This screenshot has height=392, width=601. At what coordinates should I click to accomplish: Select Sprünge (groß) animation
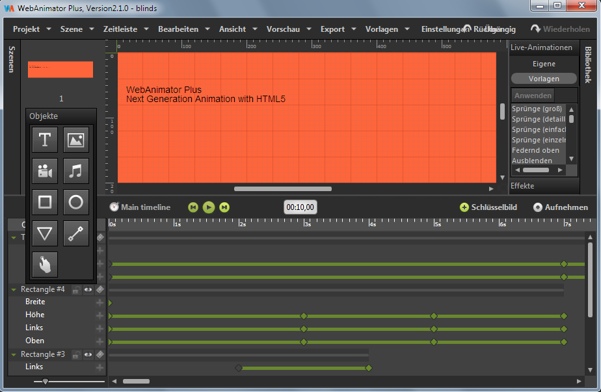point(537,109)
